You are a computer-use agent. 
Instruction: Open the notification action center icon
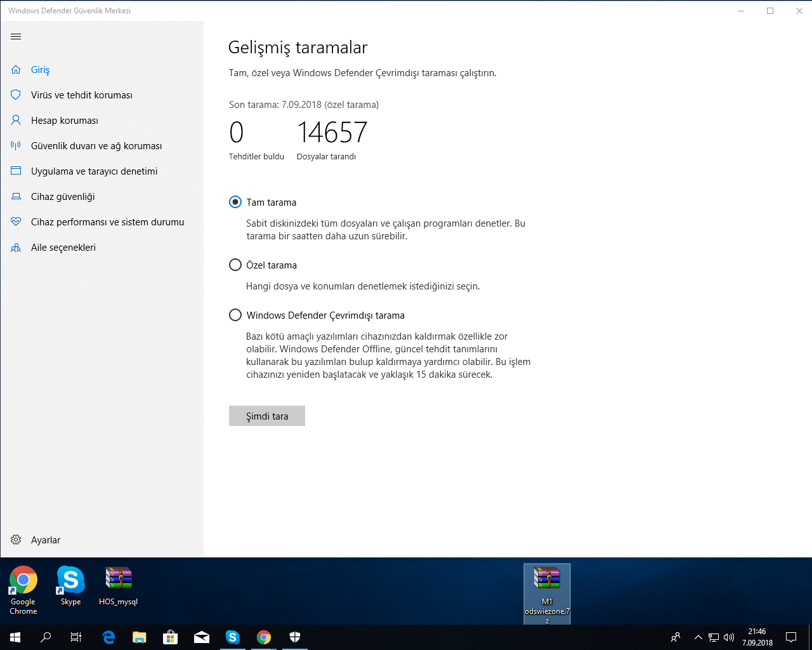791,637
